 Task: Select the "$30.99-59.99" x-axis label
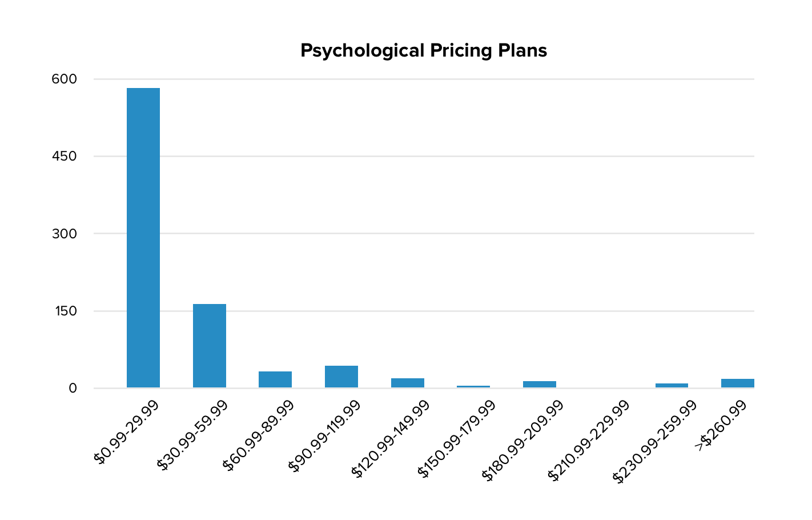[192, 434]
